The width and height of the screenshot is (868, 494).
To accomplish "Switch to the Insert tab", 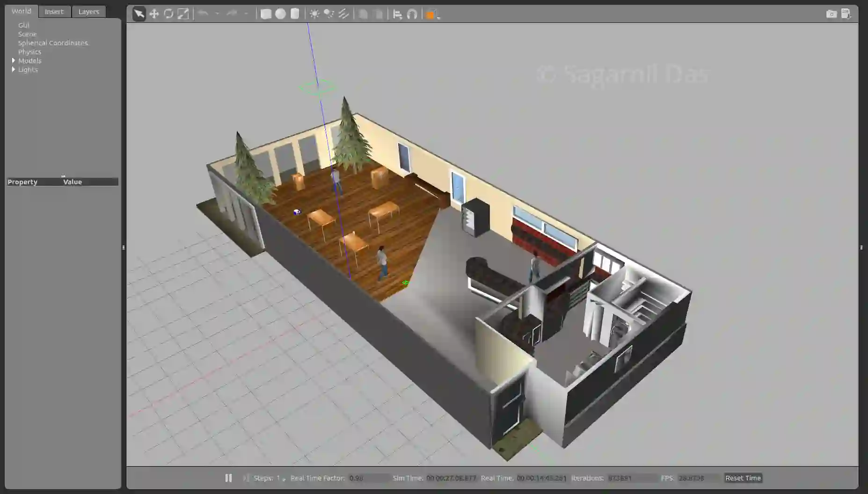I will (54, 12).
